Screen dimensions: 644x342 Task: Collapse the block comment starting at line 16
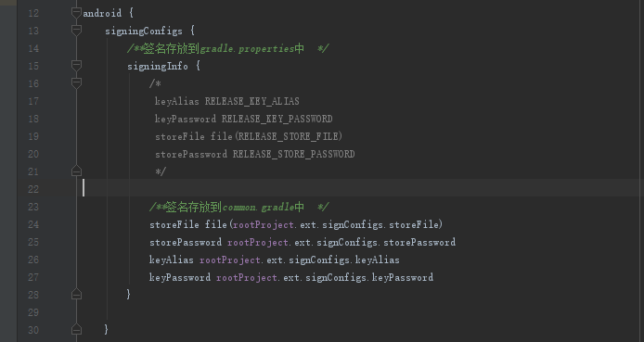point(76,83)
